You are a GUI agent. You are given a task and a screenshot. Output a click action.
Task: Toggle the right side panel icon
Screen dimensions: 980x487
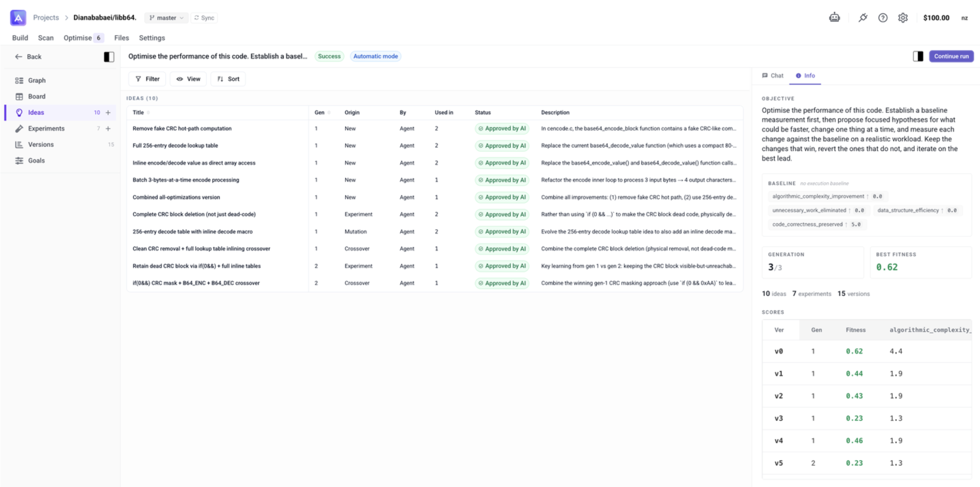click(918, 56)
